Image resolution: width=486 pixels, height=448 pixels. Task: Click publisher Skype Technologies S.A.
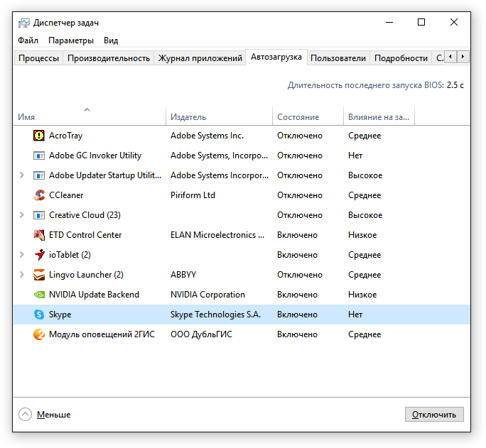pyautogui.click(x=215, y=315)
